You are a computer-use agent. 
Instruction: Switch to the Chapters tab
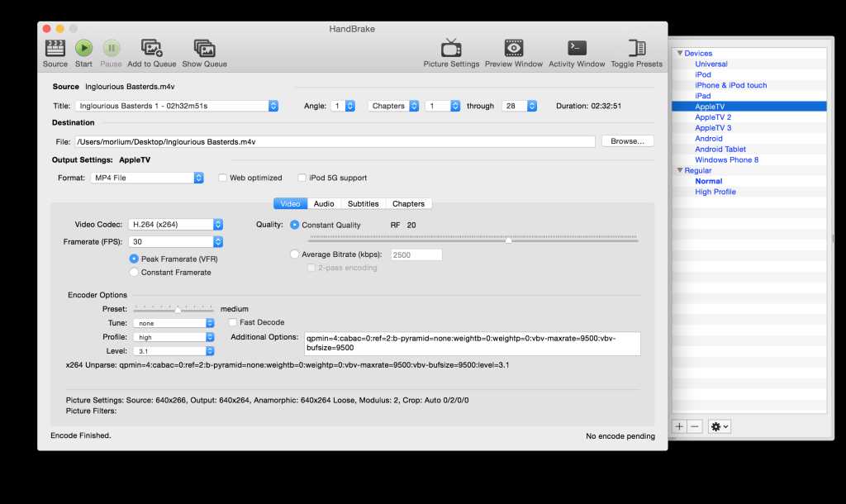coord(408,203)
